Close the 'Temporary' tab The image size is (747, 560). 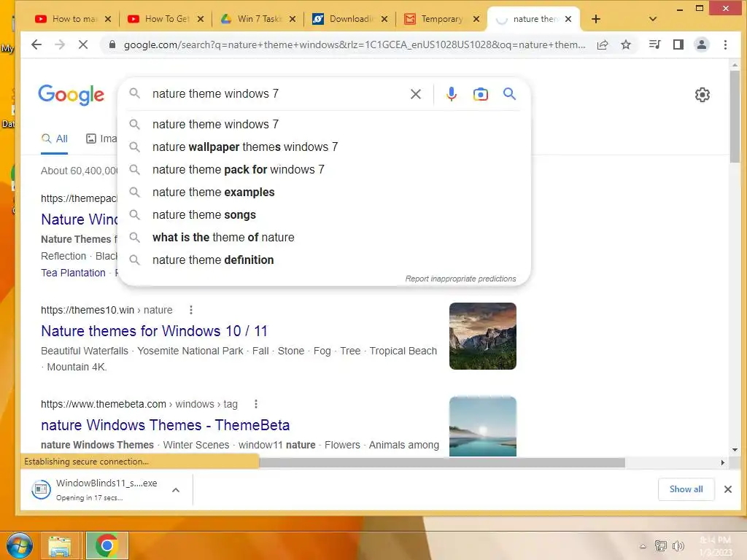point(476,19)
